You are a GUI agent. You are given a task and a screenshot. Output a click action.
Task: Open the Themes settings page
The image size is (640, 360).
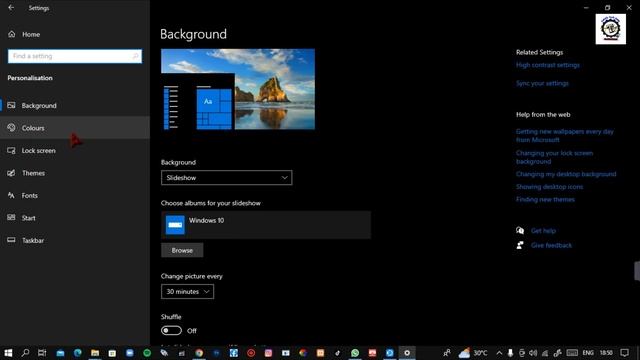(x=75, y=173)
